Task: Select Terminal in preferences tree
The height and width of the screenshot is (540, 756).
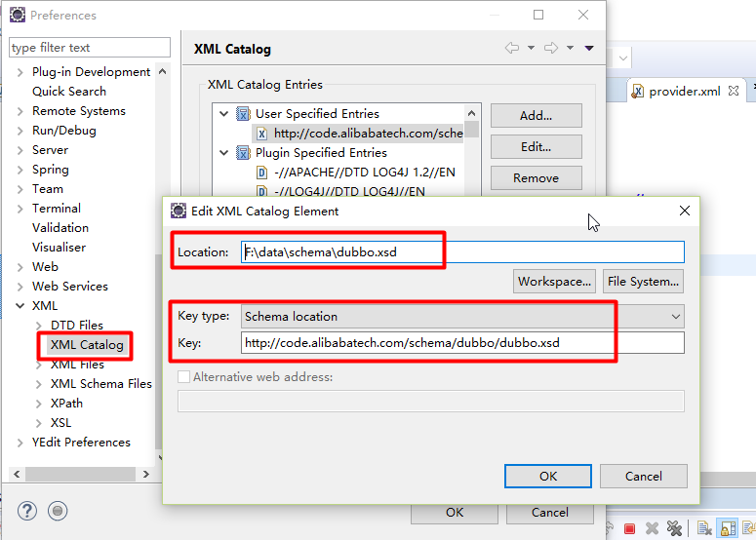Action: [57, 208]
